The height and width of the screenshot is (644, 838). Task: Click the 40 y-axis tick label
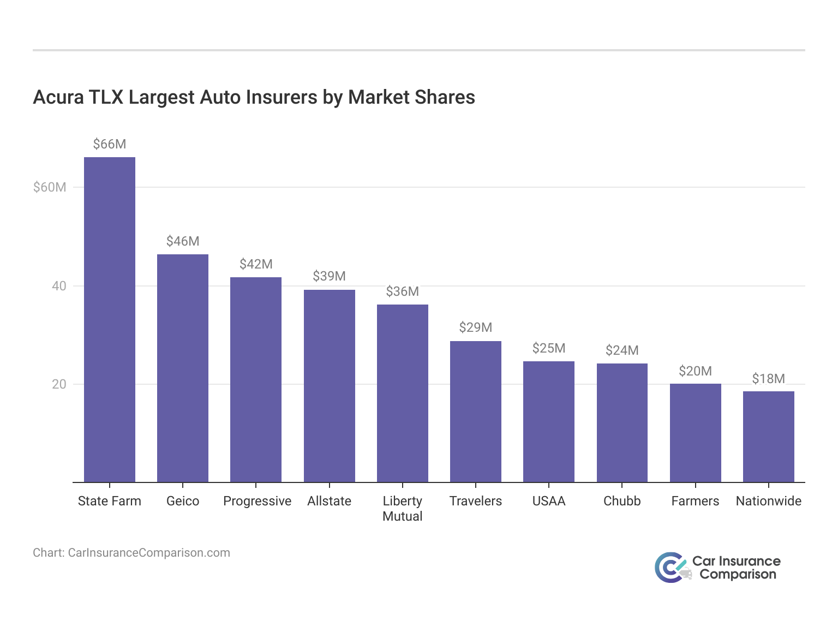pos(59,286)
